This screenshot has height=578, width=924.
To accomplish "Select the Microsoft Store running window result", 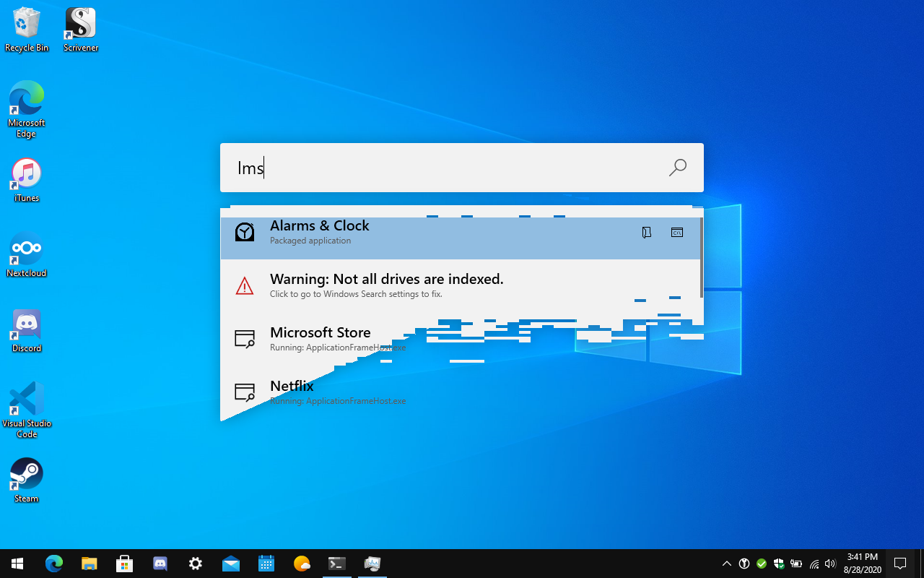I will [x=461, y=340].
